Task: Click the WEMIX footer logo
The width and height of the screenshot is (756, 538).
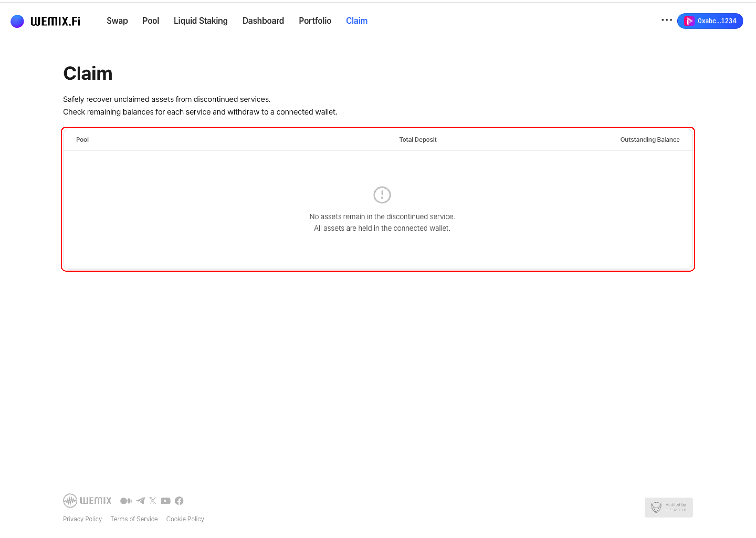Action: point(87,500)
